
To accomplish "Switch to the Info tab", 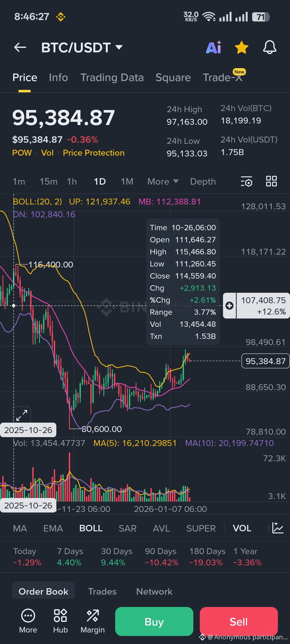I will point(58,78).
